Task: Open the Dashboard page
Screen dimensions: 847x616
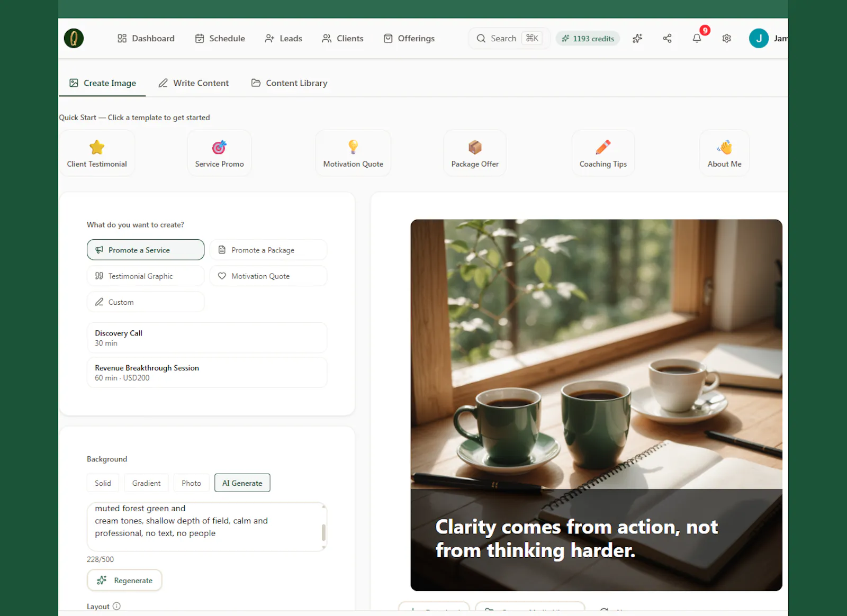Action: coord(146,38)
